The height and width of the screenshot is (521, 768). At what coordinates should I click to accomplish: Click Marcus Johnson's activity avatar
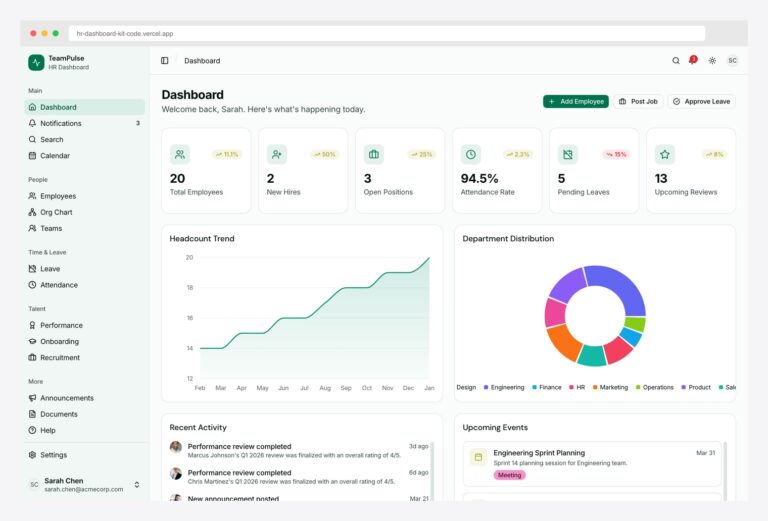(176, 447)
